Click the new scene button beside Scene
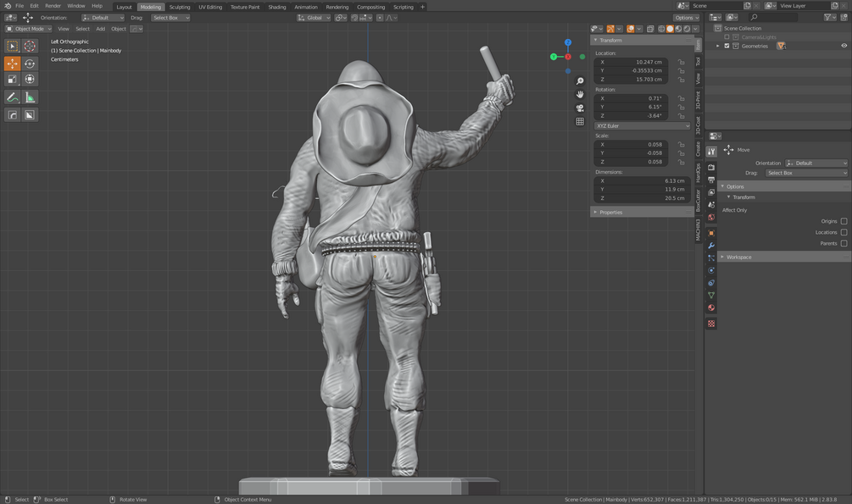This screenshot has height=504, width=852. (747, 5)
